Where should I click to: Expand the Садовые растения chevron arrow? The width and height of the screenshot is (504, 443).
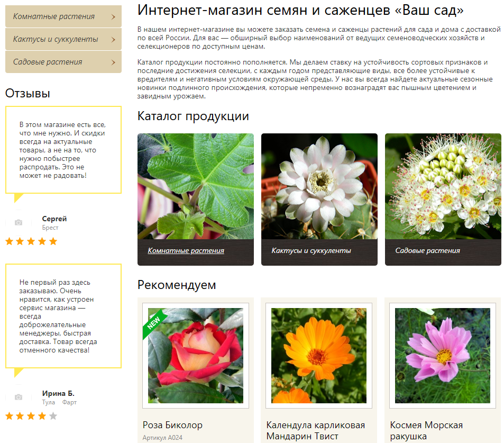pos(114,62)
